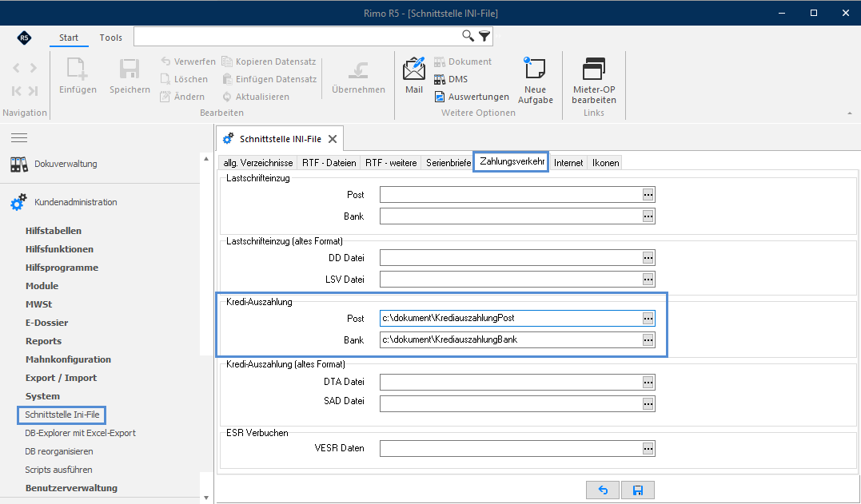Open Auswertungen from the ribbon
This screenshot has width=861, height=504.
point(472,97)
